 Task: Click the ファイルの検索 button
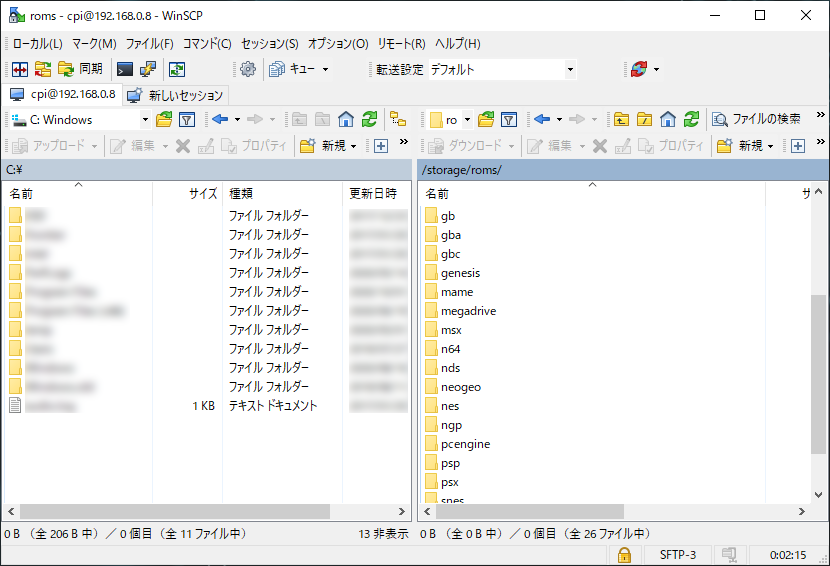pyautogui.click(x=756, y=120)
